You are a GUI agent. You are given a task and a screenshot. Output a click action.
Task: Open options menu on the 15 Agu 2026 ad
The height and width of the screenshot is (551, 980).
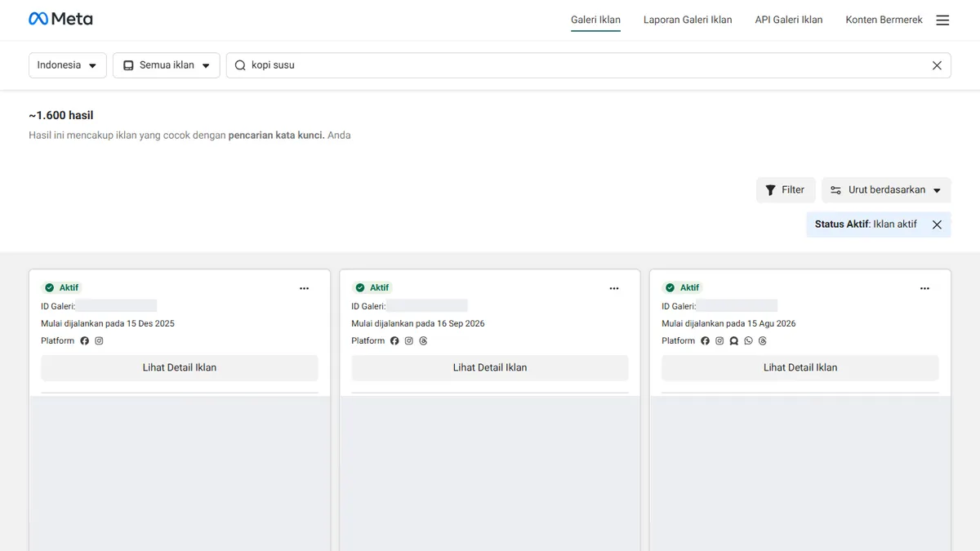coord(924,288)
